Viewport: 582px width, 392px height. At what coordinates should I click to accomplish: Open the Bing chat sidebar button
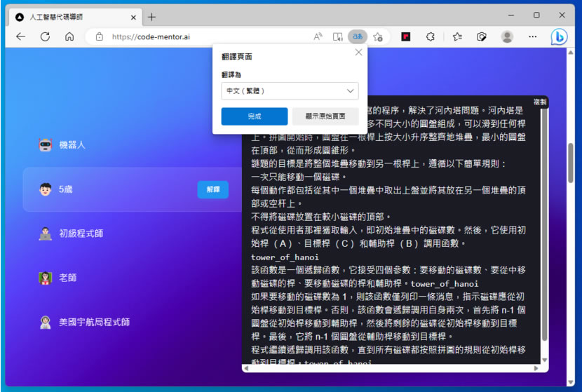tap(559, 36)
